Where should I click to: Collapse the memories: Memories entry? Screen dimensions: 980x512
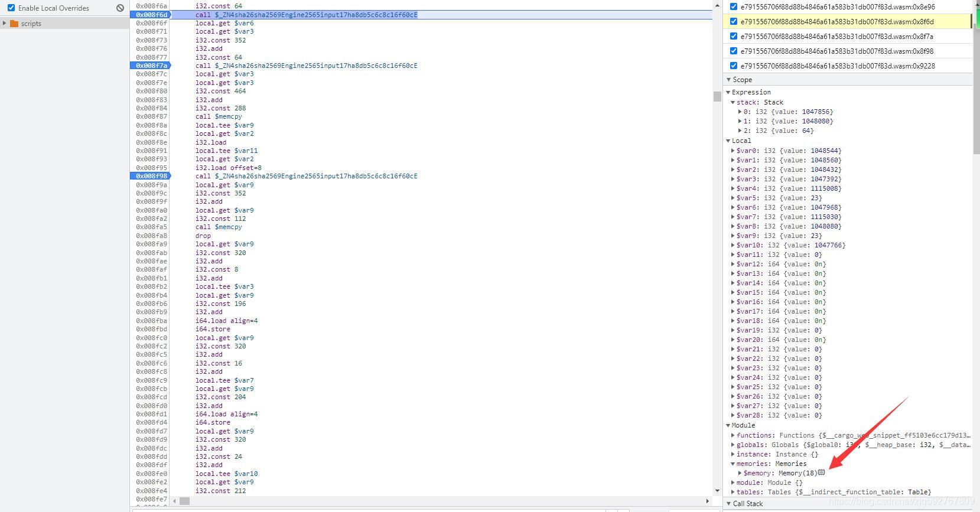(x=733, y=464)
